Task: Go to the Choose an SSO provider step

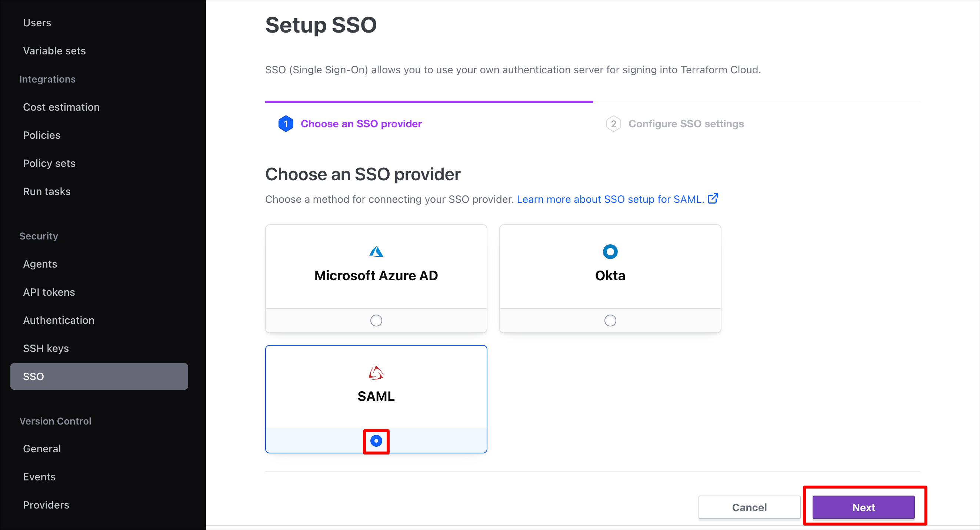Action: (x=361, y=123)
